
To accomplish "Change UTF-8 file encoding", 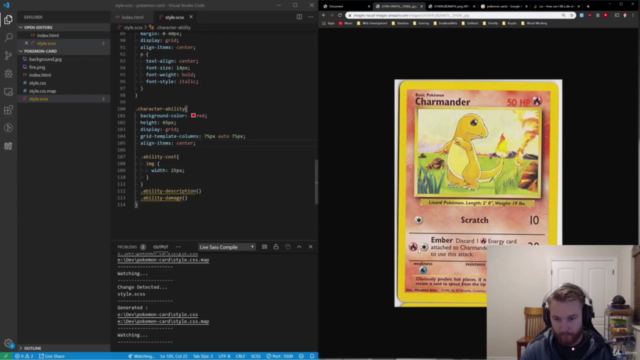I will tap(224, 356).
